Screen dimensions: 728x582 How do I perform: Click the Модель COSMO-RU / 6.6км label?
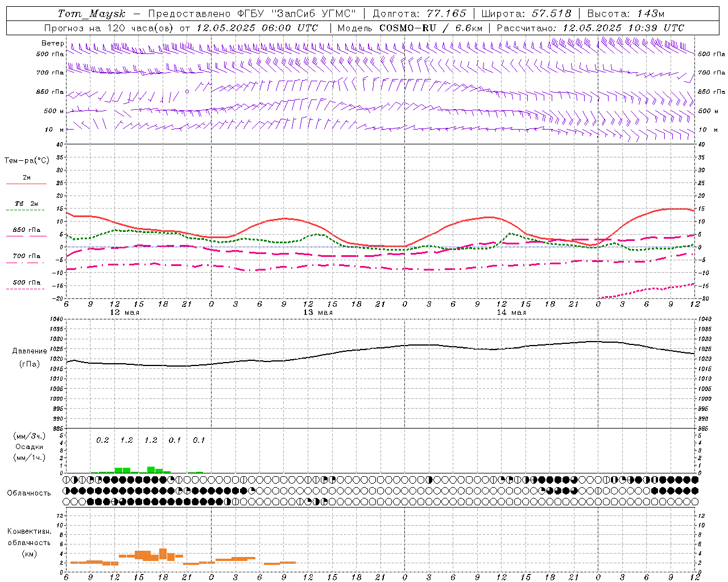pyautogui.click(x=409, y=28)
